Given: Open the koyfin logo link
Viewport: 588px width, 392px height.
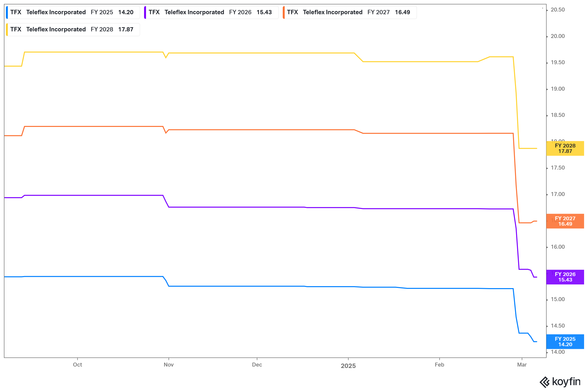Looking at the screenshot, I should click(560, 382).
